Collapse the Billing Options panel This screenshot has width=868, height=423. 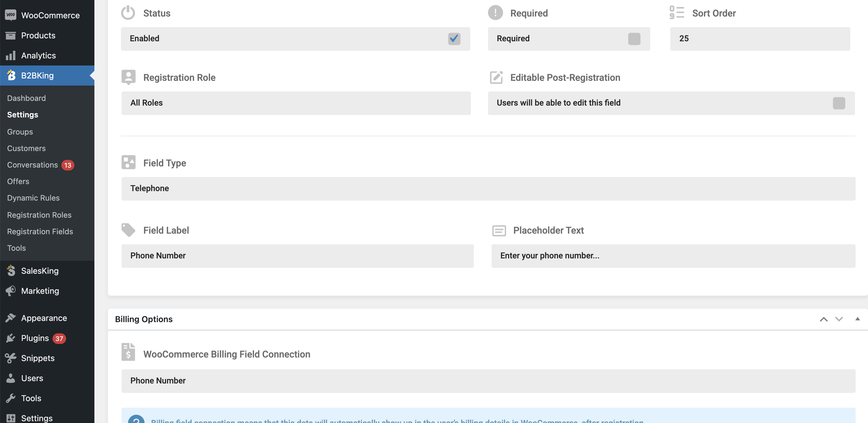click(858, 319)
